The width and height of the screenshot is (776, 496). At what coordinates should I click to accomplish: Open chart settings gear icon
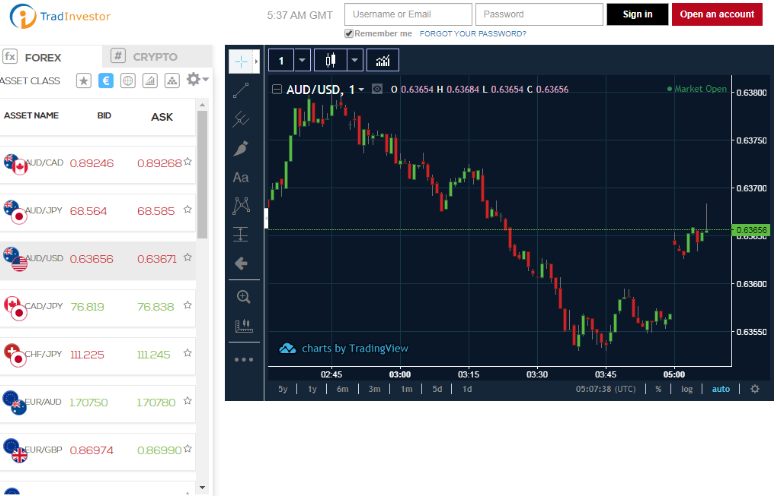(755, 389)
